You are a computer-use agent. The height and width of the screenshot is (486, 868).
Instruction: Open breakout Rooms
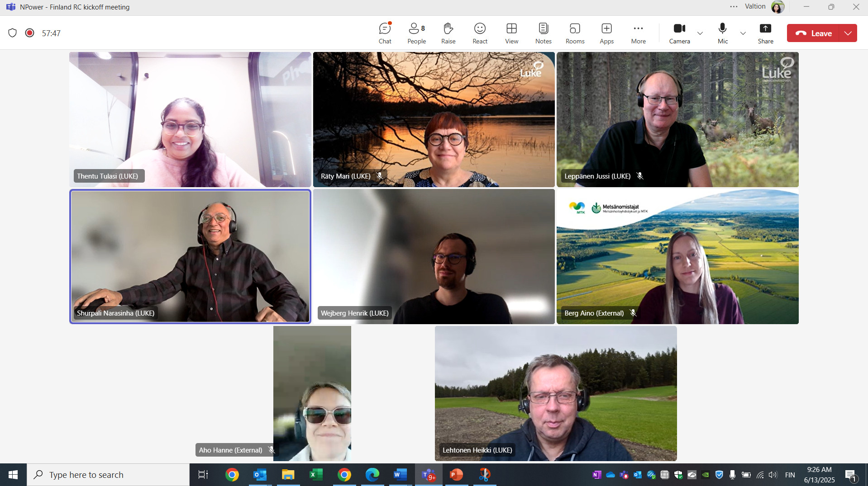pos(575,33)
